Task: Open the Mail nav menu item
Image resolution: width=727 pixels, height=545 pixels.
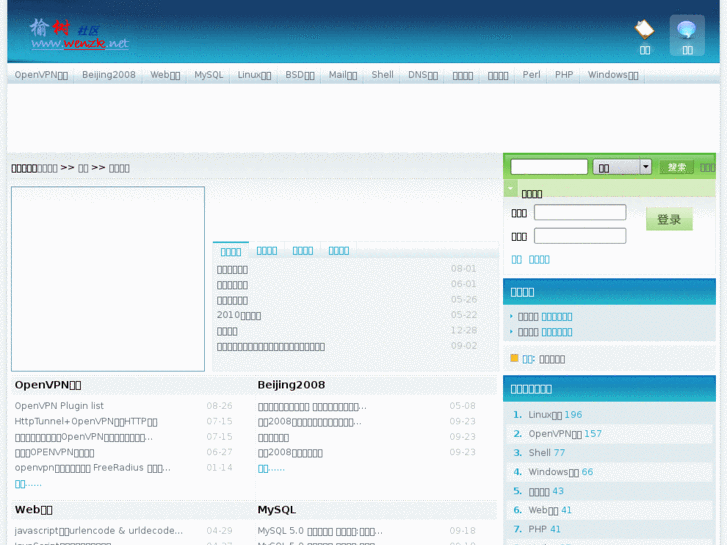Action: click(343, 75)
